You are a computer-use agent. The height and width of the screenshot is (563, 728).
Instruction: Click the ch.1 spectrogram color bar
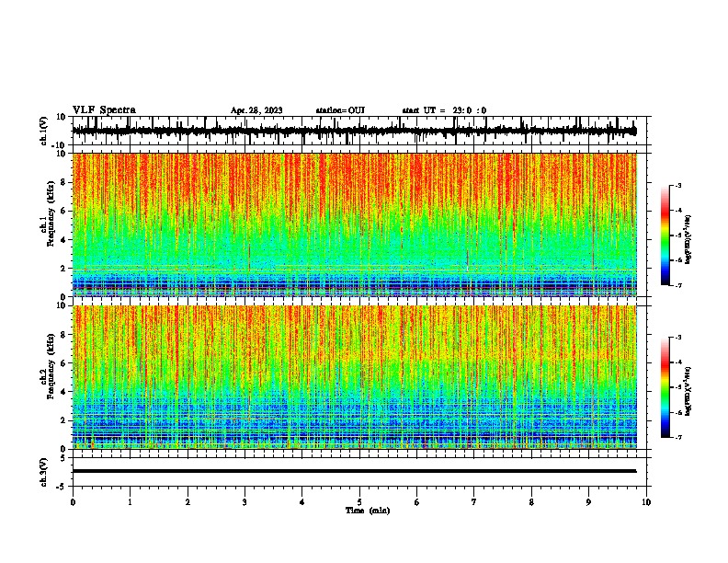point(665,236)
